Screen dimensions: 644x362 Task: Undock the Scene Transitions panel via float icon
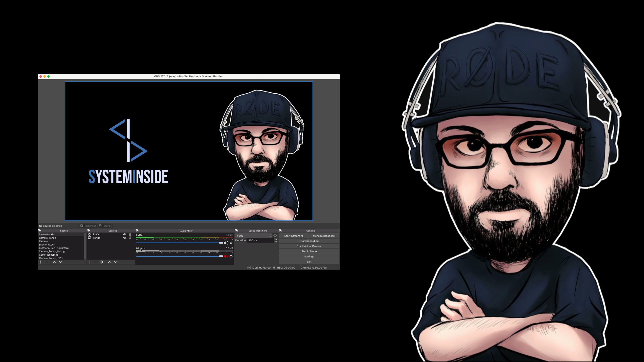(236, 231)
